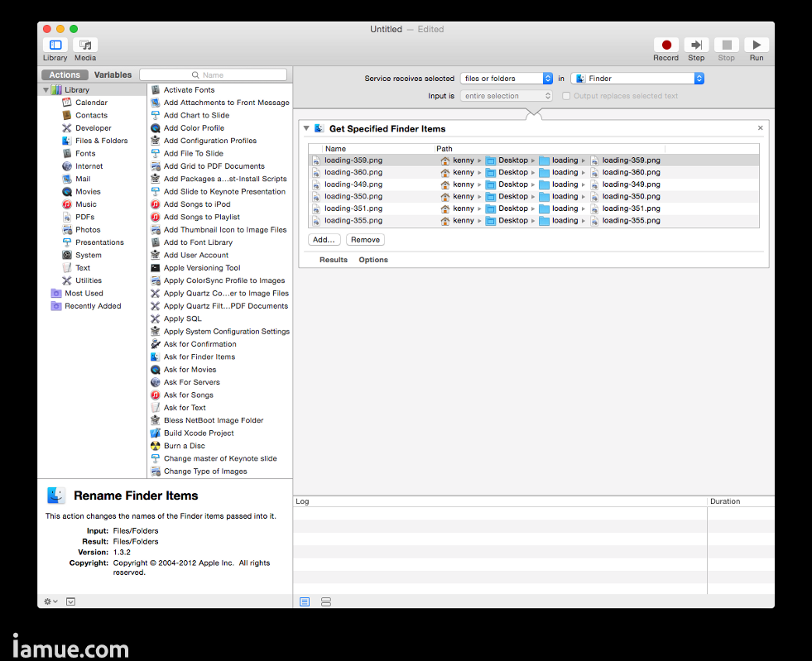Viewport: 812px width, 661px height.
Task: Select the Movies category
Action: coord(88,192)
